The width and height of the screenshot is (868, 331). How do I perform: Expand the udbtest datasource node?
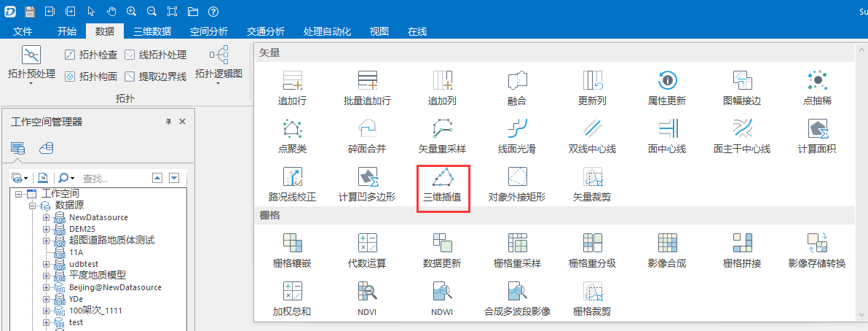coord(47,264)
